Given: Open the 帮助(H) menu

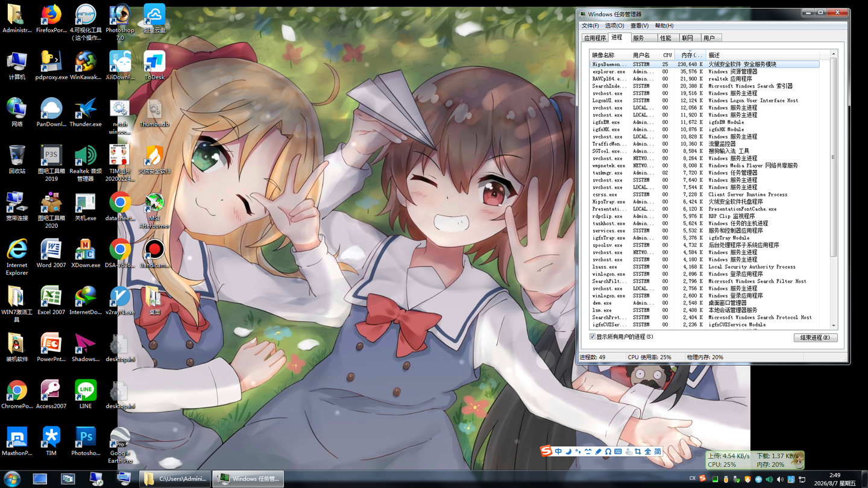Looking at the screenshot, I should coord(664,26).
